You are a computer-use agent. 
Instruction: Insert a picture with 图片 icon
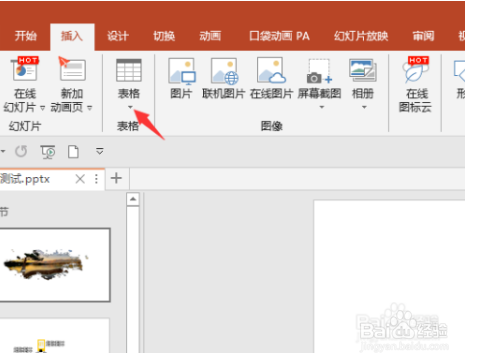pyautogui.click(x=182, y=71)
